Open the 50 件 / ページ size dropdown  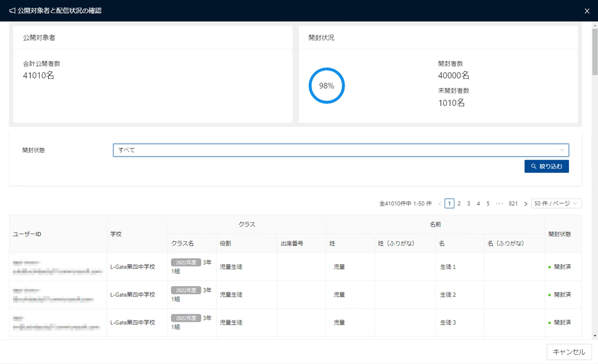click(556, 203)
